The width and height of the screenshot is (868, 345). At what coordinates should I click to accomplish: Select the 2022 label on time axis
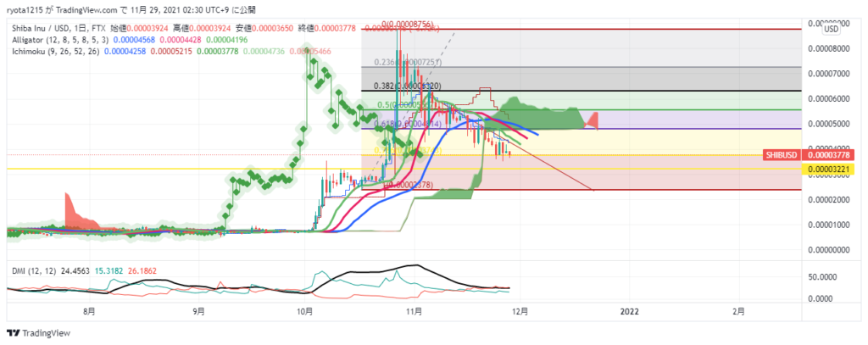(630, 311)
